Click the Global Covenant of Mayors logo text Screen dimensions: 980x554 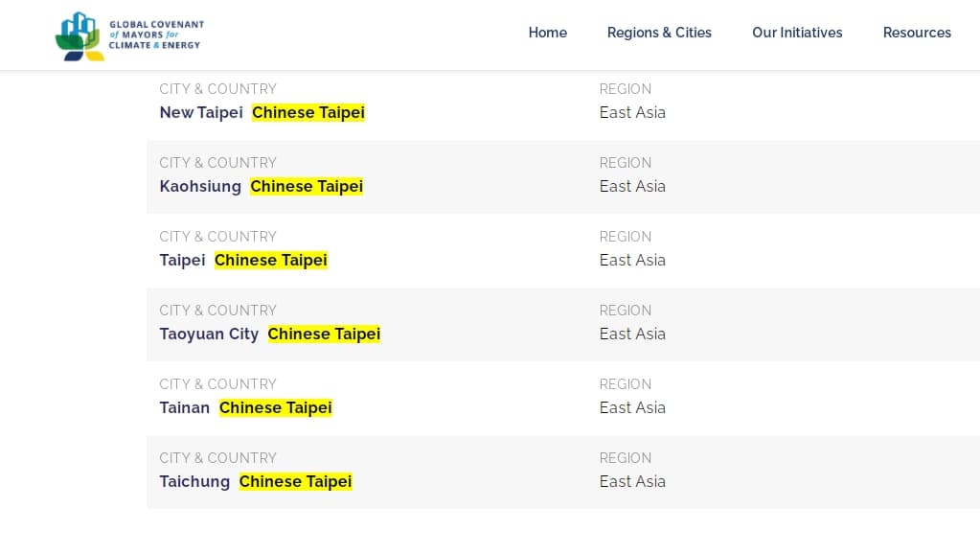coord(156,35)
